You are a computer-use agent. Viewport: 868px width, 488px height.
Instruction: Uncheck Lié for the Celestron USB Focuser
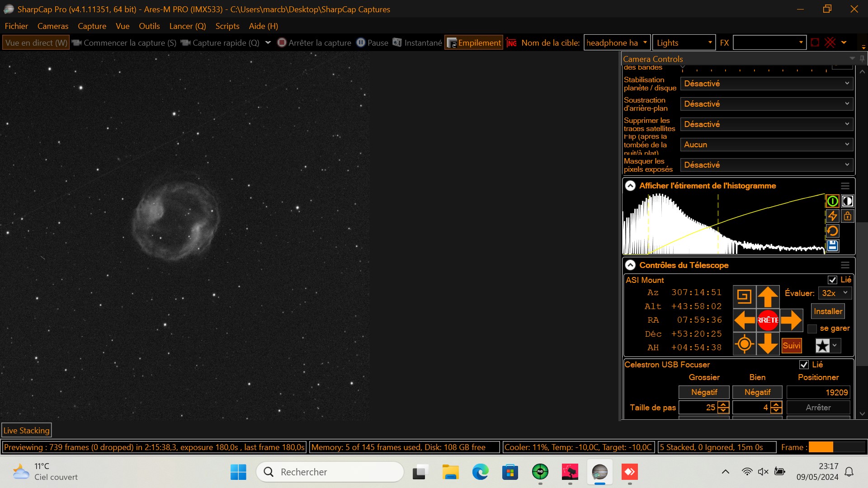[x=804, y=365]
